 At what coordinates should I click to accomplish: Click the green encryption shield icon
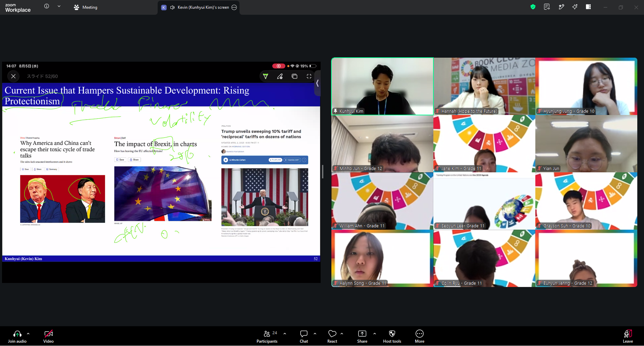click(533, 7)
